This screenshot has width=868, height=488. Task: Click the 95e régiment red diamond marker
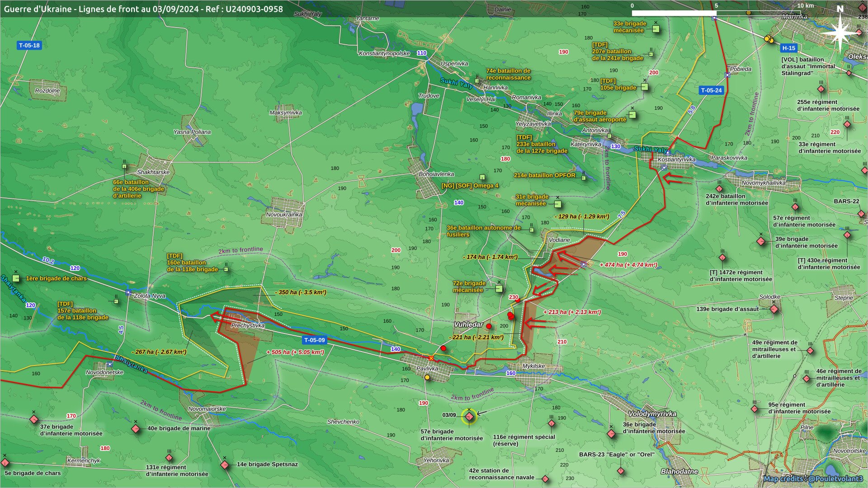(754, 409)
